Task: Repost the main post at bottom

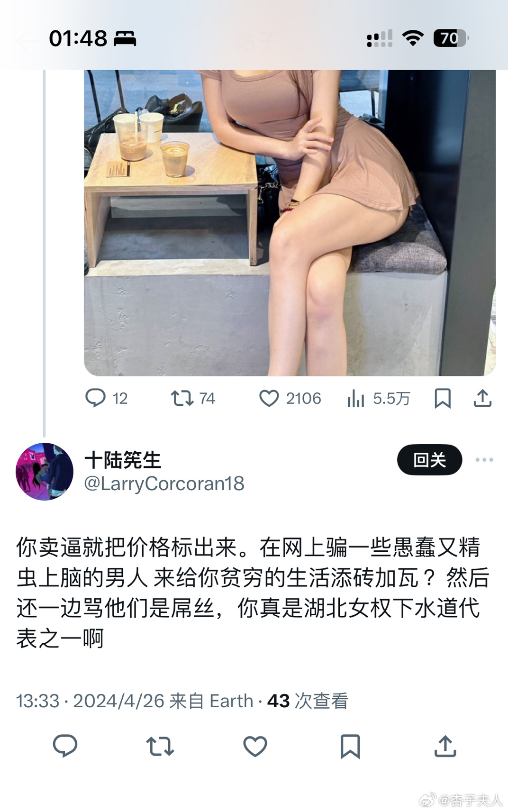Action: (x=160, y=746)
